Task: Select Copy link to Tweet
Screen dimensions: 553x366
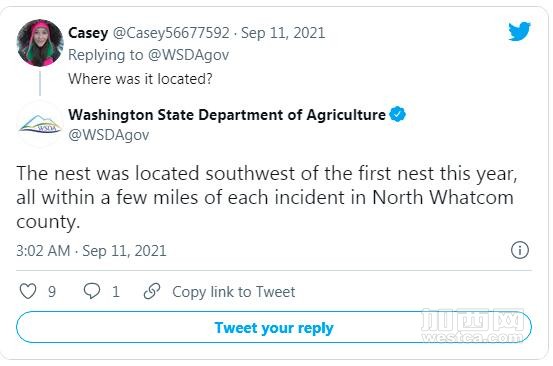Action: [233, 292]
